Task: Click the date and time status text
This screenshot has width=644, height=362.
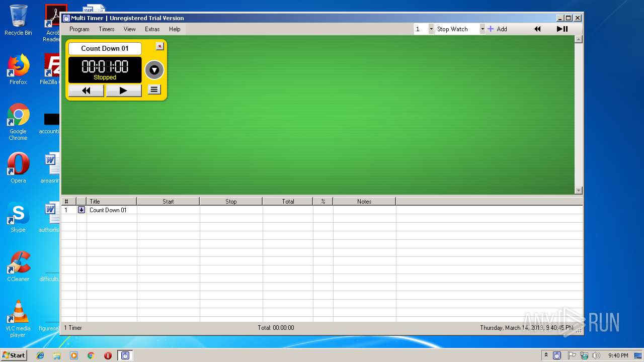Action: coord(526,328)
